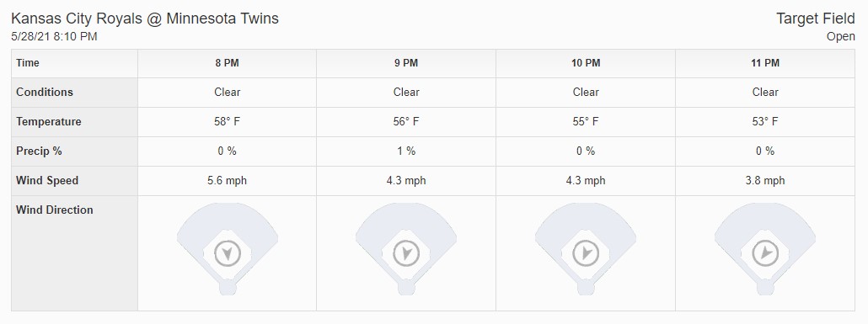Click the Open roof status text
868x324 pixels.
tap(841, 36)
